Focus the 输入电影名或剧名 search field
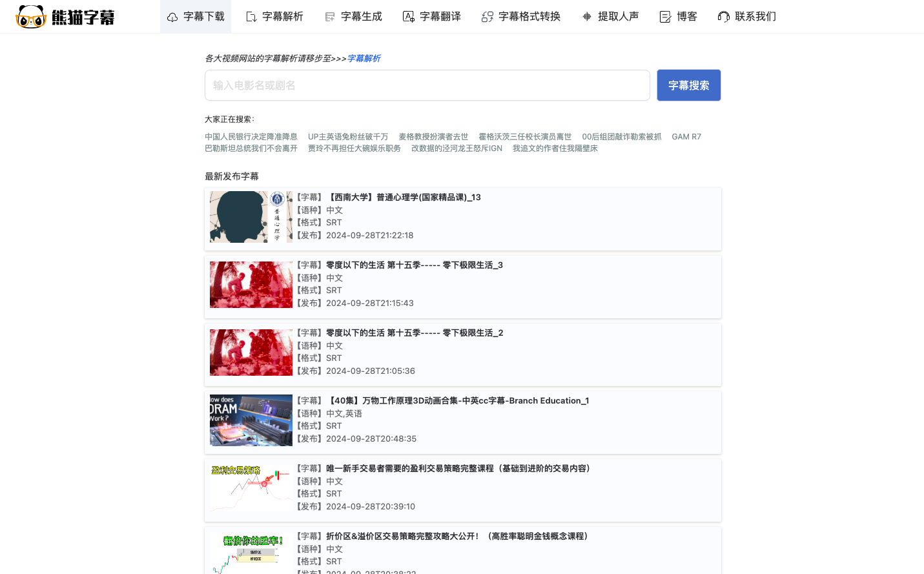 pyautogui.click(x=427, y=85)
